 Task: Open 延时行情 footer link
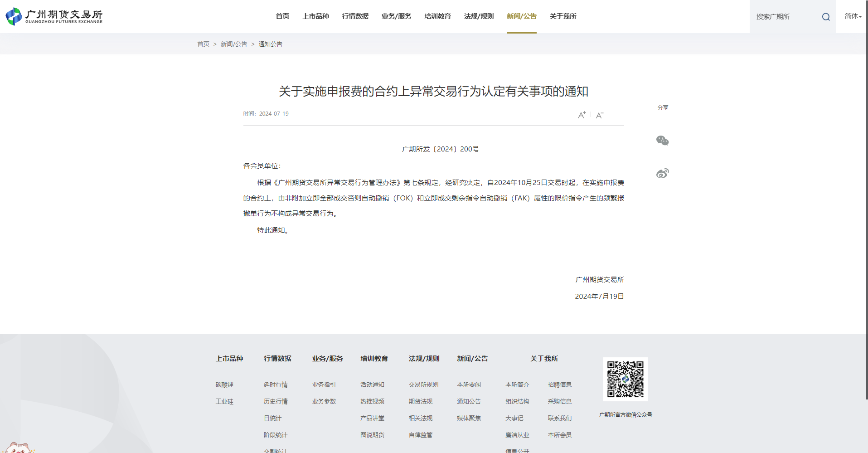click(x=276, y=385)
